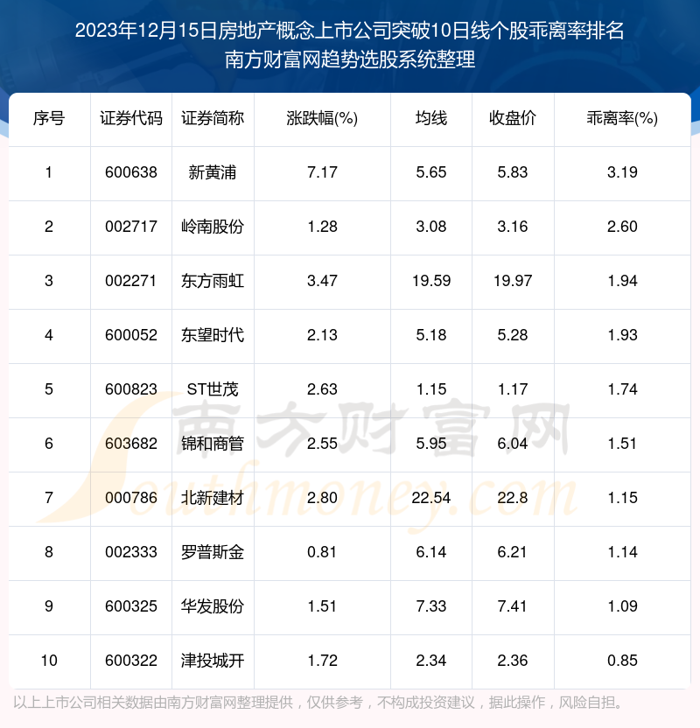
Task: Select the name 北新建材
Action: coord(213,498)
